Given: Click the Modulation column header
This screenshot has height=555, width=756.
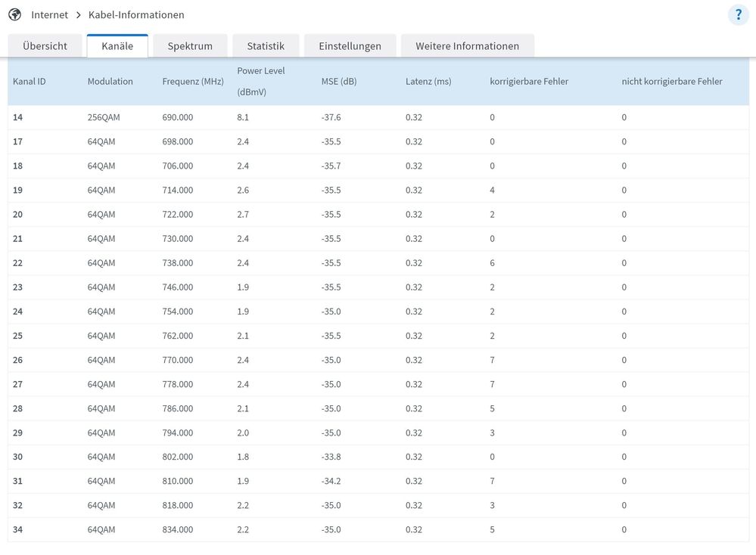Looking at the screenshot, I should coord(110,82).
